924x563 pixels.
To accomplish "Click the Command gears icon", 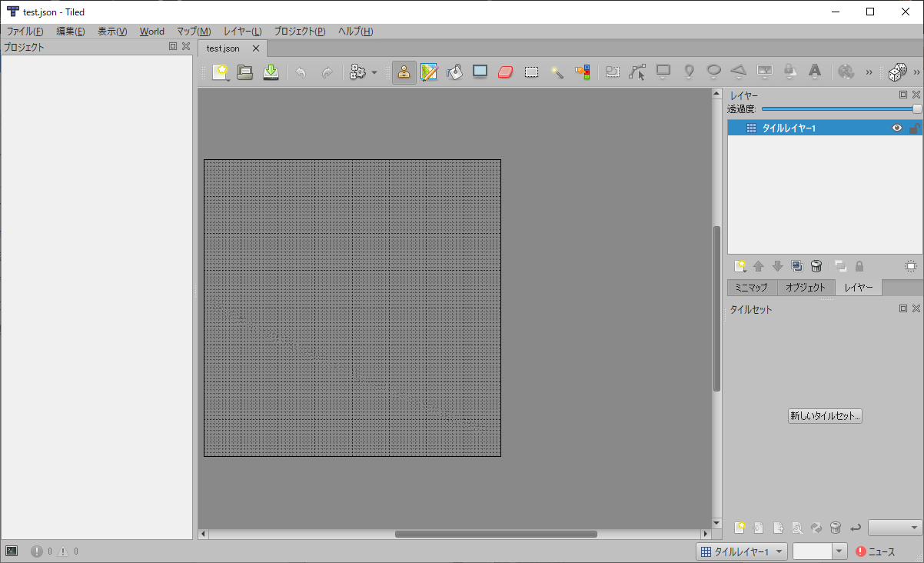I will point(357,72).
